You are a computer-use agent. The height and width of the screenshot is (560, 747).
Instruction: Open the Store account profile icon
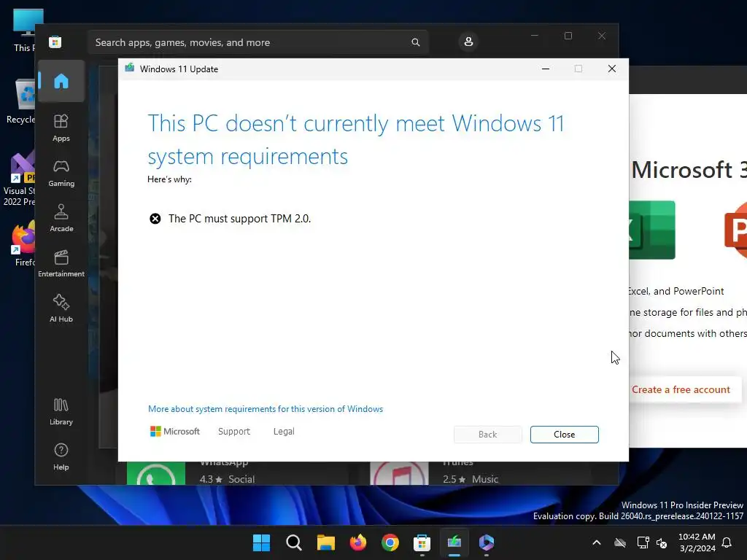(x=468, y=42)
